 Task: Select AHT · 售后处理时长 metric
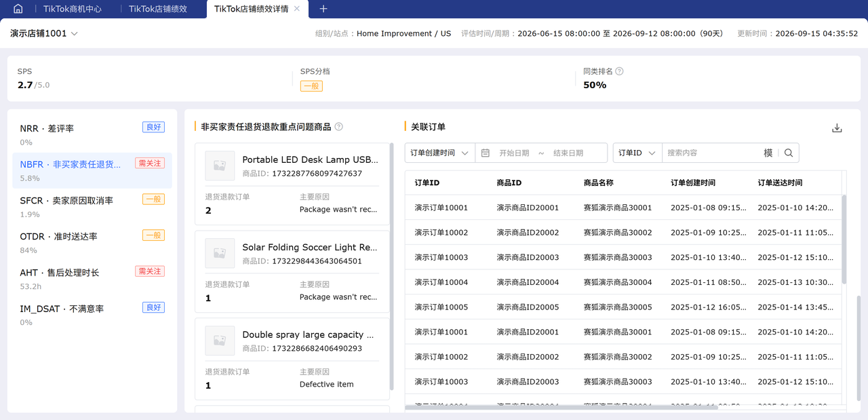[92, 278]
